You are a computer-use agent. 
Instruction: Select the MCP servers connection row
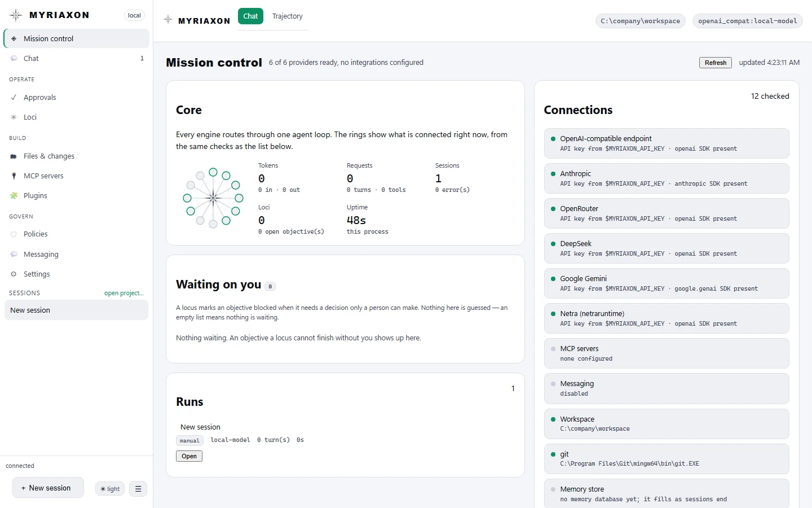click(667, 353)
